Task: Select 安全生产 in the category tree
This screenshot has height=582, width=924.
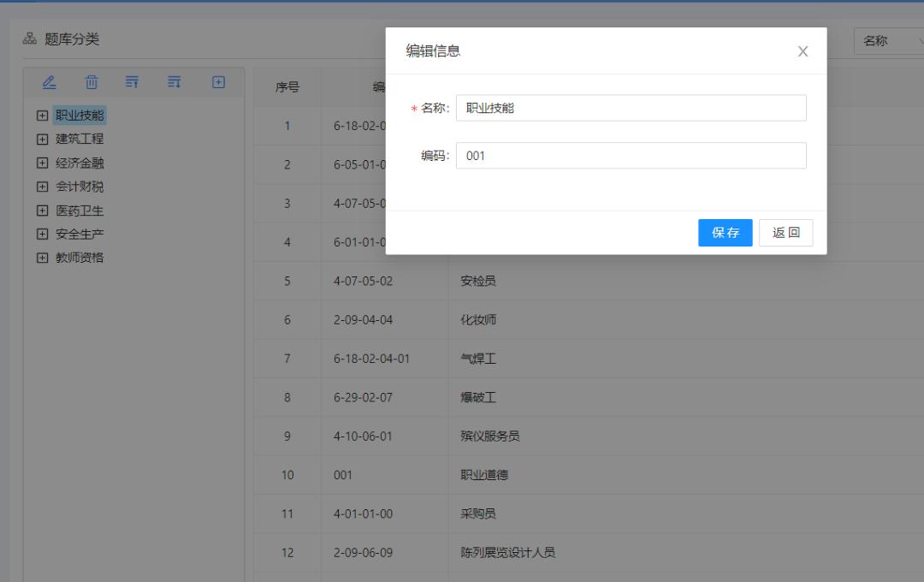Action: [80, 235]
